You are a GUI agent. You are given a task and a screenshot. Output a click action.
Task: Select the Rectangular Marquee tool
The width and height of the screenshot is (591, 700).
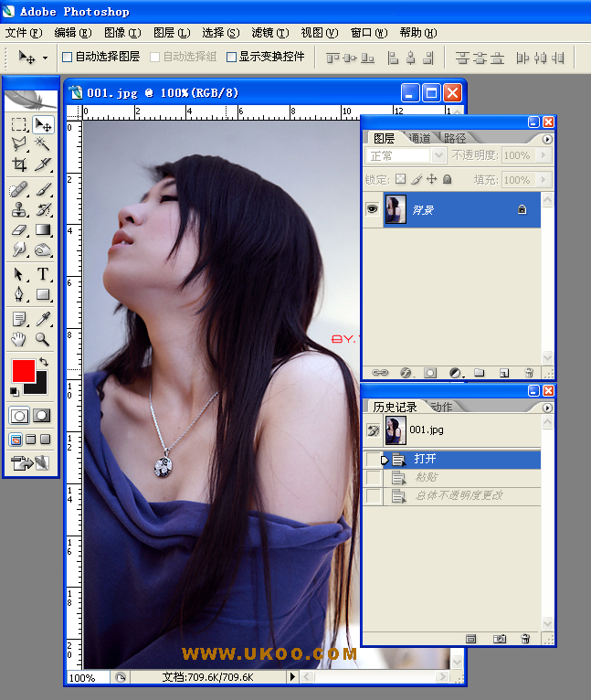tap(19, 124)
